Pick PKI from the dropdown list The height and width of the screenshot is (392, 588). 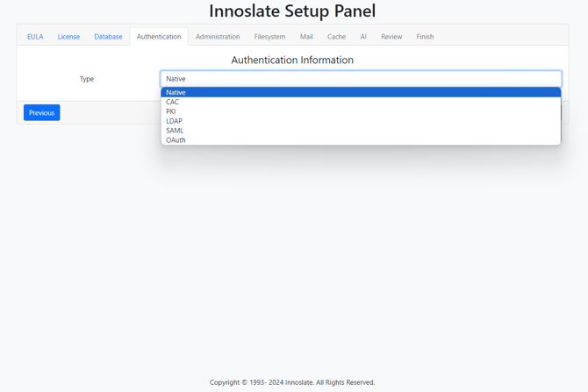coord(361,111)
